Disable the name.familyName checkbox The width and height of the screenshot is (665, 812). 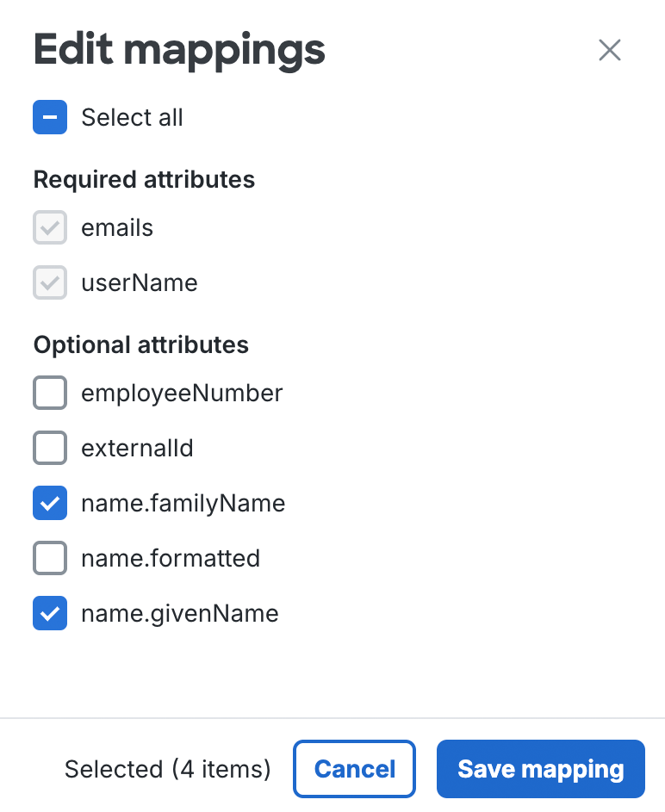(x=50, y=503)
